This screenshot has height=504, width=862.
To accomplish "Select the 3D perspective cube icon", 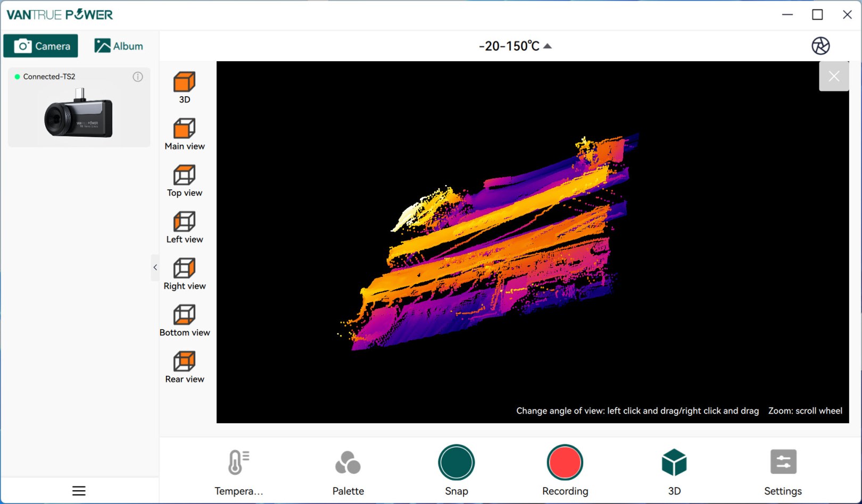I will 184,82.
